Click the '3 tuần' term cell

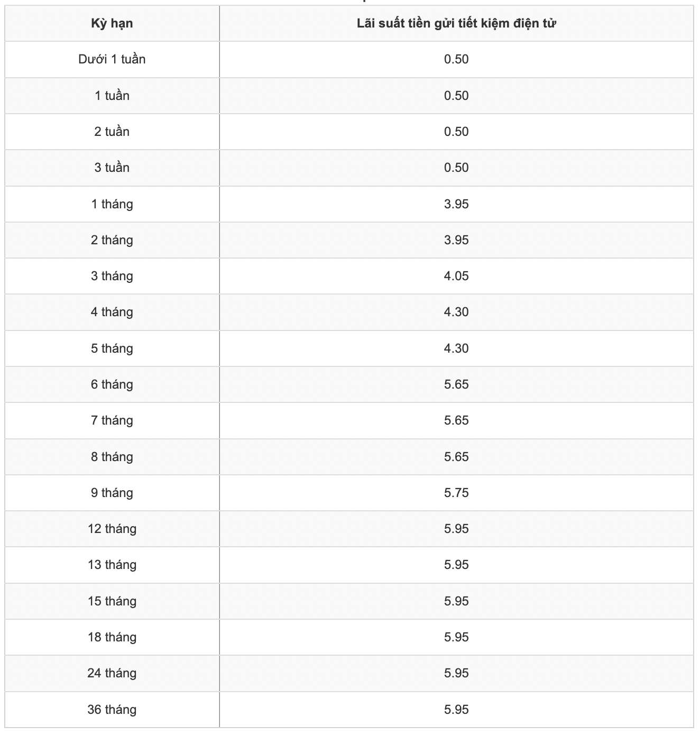pos(112,168)
